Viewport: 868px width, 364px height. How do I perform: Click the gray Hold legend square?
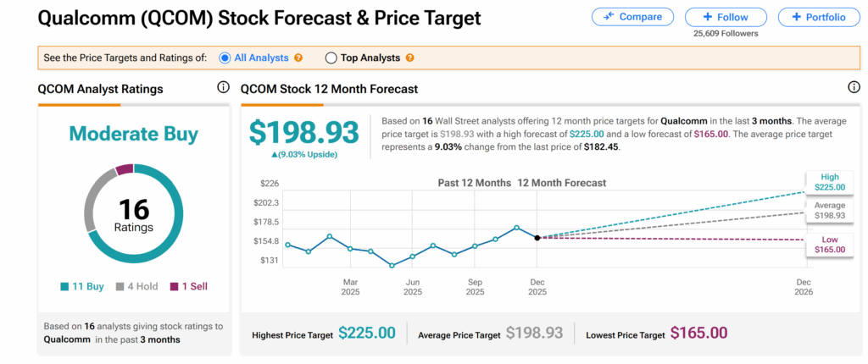tap(120, 286)
